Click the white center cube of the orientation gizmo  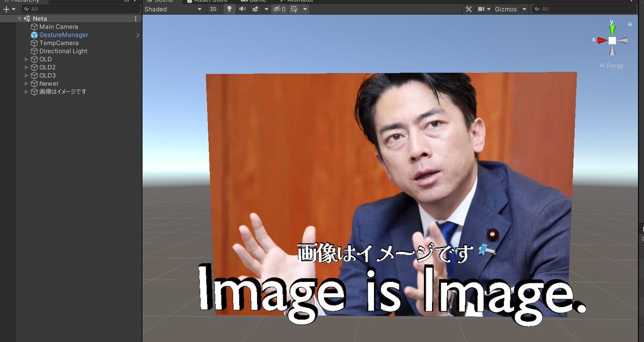click(612, 40)
